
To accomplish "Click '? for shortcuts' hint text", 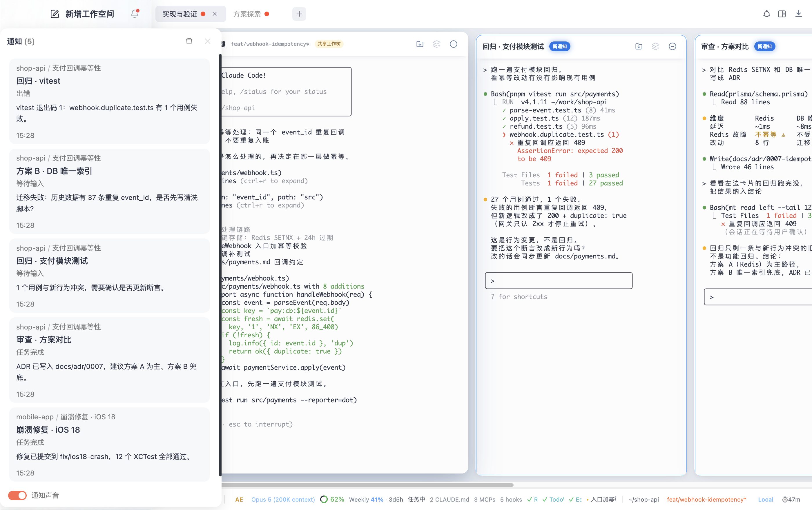I will [x=519, y=296].
